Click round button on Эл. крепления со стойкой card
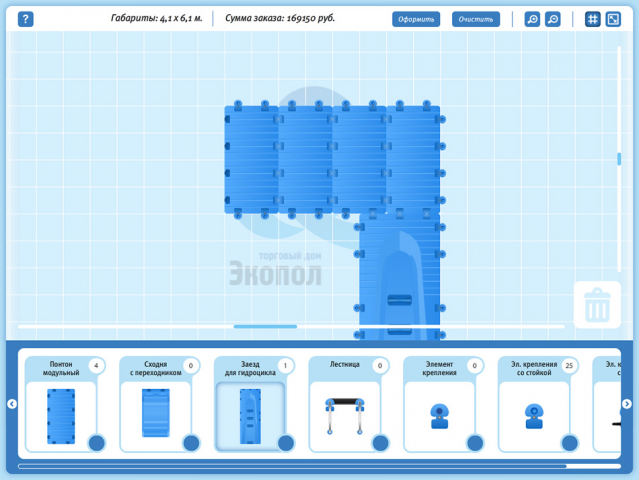 [569, 443]
